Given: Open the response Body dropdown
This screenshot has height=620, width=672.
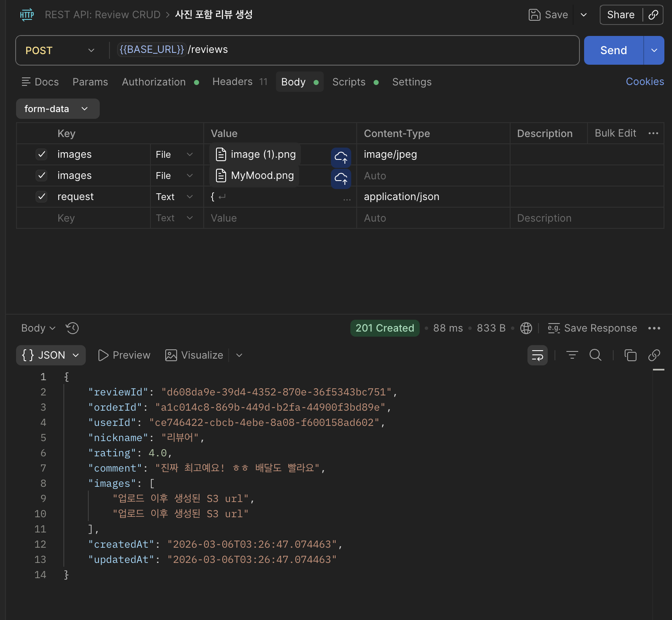Looking at the screenshot, I should point(38,328).
